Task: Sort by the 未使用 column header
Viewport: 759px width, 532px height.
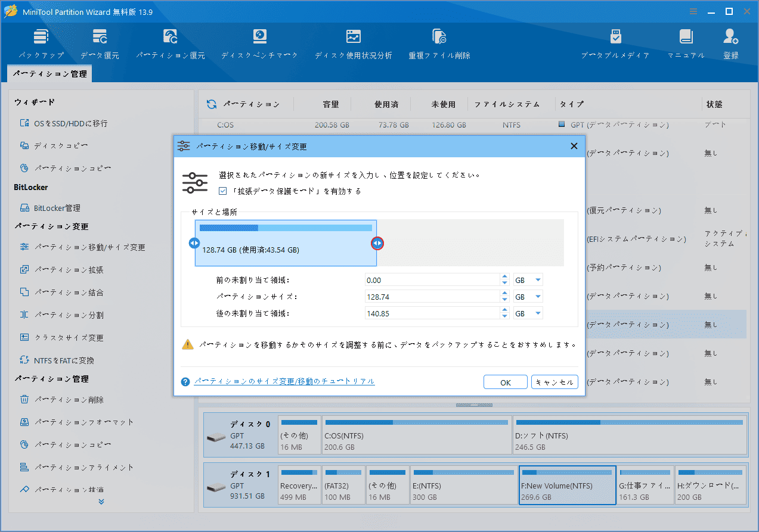Action: 444,104
